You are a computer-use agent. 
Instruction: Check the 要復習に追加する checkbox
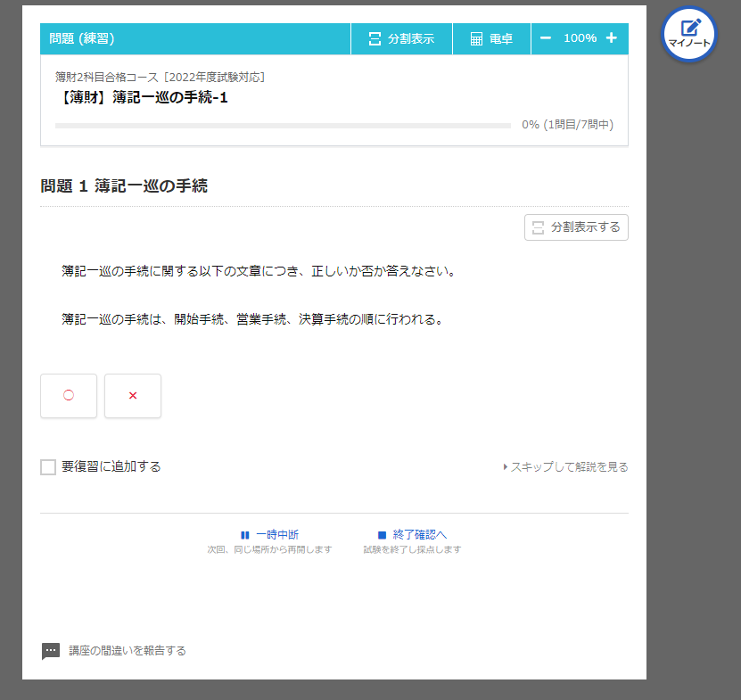48,467
